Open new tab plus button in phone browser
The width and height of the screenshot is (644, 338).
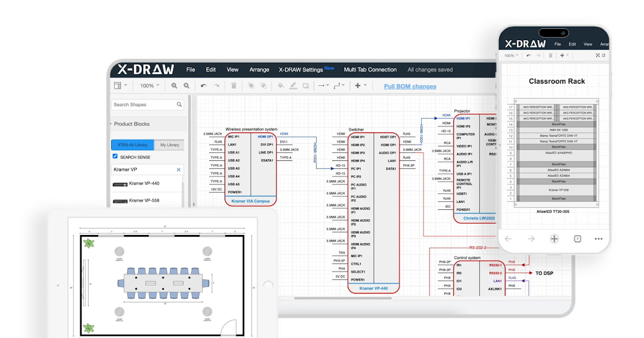[x=554, y=239]
